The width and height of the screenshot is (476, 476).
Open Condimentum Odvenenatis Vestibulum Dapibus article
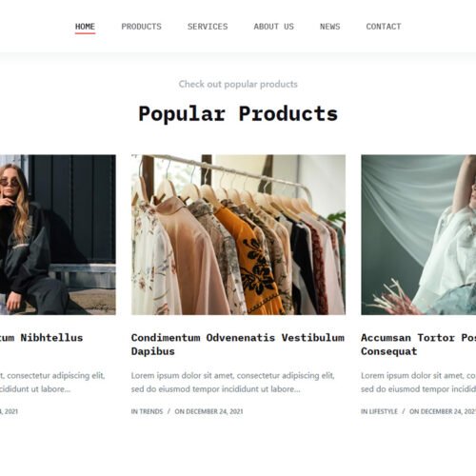(238, 345)
